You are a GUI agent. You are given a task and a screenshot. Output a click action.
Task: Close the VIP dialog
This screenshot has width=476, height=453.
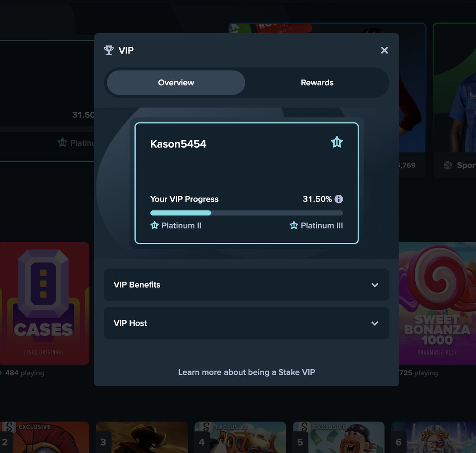point(384,50)
